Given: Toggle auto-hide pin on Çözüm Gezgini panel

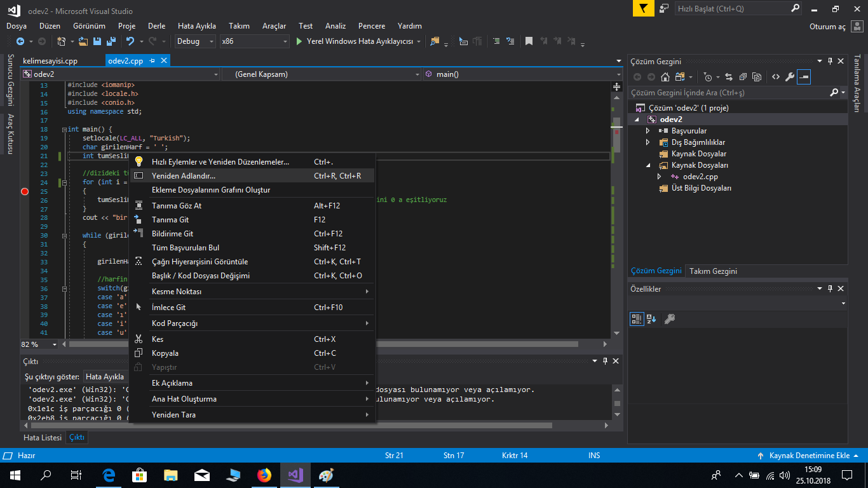Looking at the screenshot, I should point(830,61).
